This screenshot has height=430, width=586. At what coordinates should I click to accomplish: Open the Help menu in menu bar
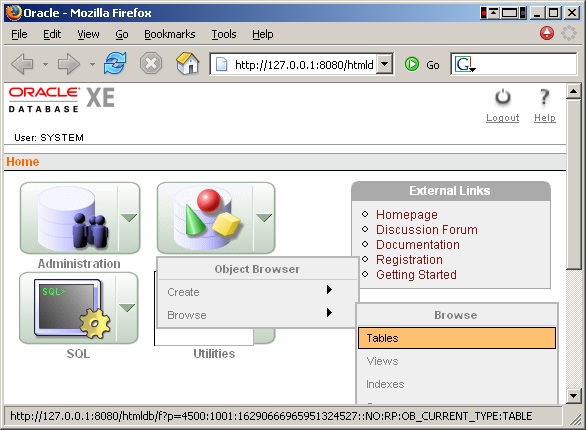(x=263, y=34)
